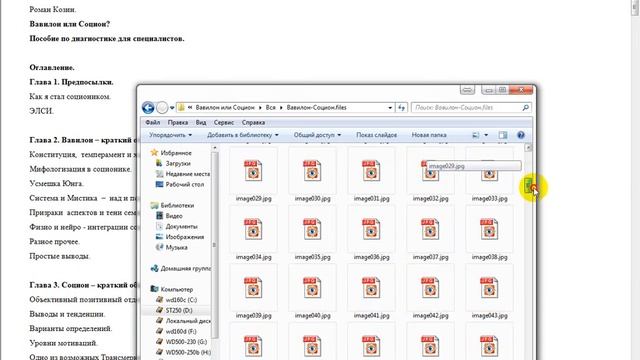
Task: Select the image035.jpg file icon
Action: (312, 229)
